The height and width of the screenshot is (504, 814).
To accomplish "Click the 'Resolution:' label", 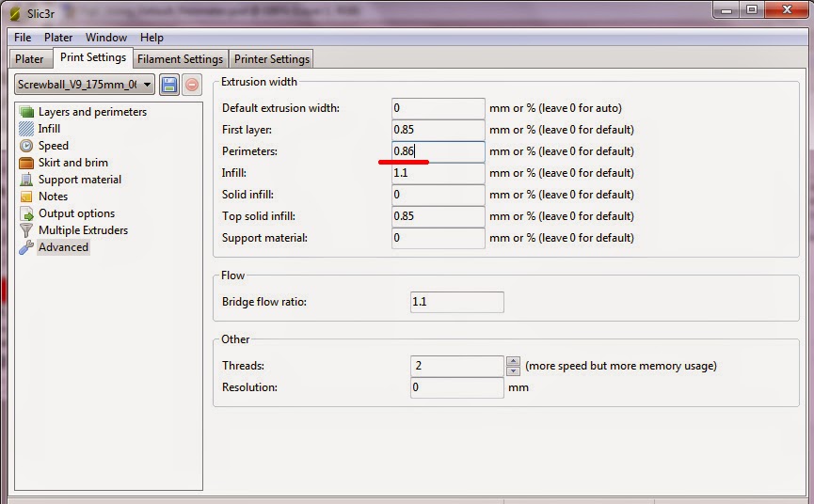I will (249, 387).
